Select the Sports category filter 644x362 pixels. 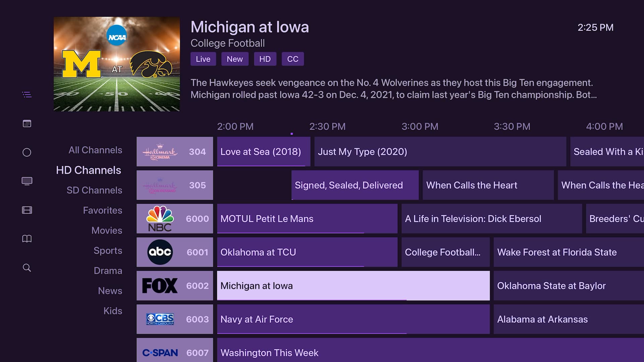pyautogui.click(x=108, y=251)
